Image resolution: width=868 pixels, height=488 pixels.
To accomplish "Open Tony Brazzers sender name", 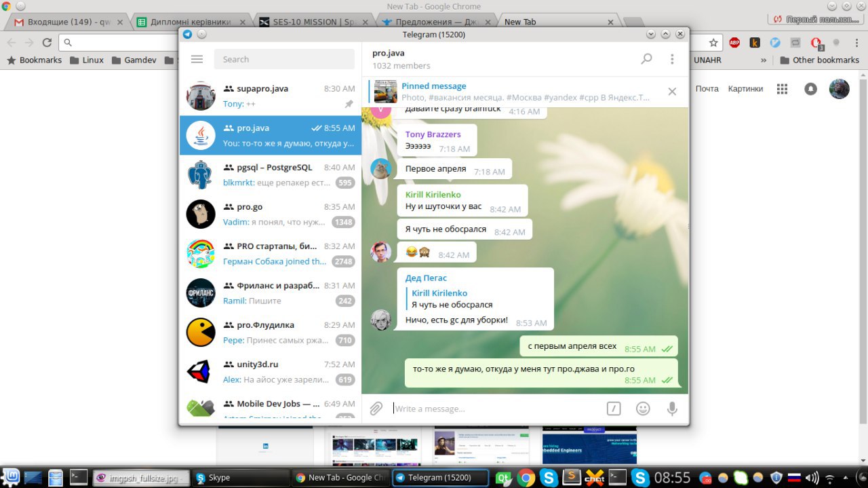I will [433, 134].
